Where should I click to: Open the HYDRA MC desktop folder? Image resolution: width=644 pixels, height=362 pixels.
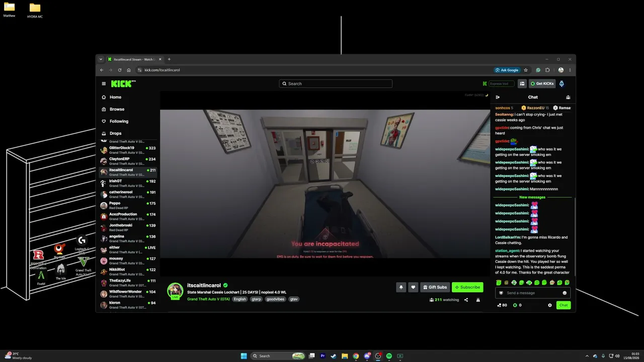point(35,10)
